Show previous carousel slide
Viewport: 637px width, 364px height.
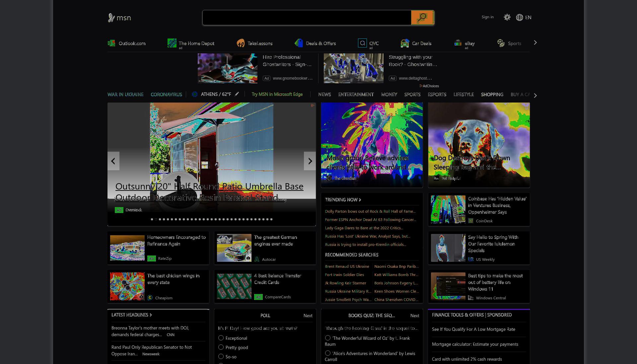pyautogui.click(x=113, y=161)
